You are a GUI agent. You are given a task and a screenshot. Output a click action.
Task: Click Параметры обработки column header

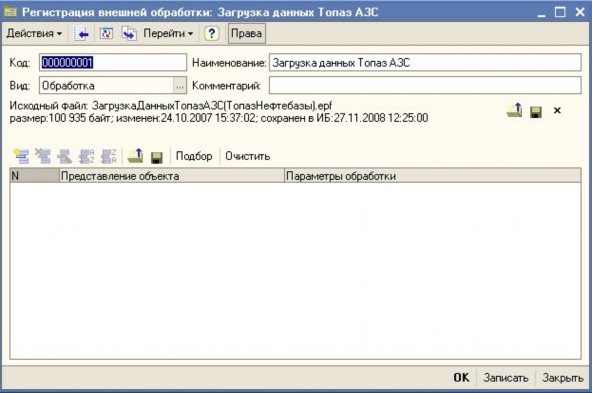(433, 176)
